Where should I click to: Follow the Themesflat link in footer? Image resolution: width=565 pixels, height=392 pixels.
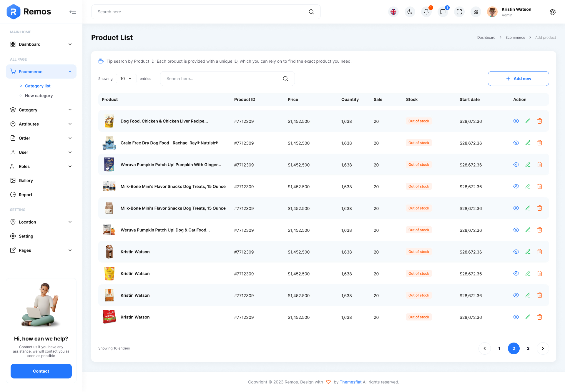click(350, 382)
